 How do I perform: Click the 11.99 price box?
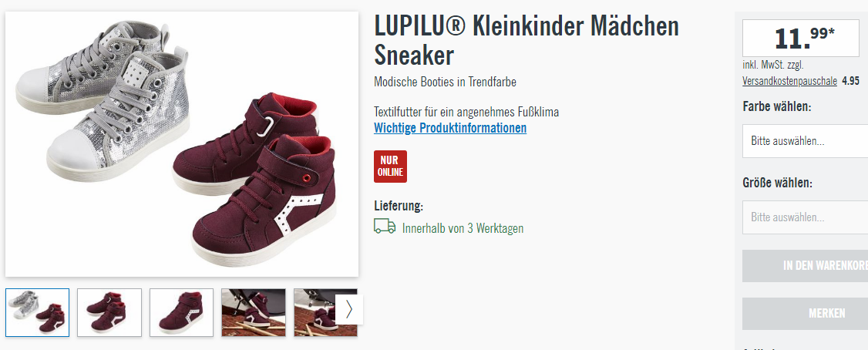tap(800, 38)
